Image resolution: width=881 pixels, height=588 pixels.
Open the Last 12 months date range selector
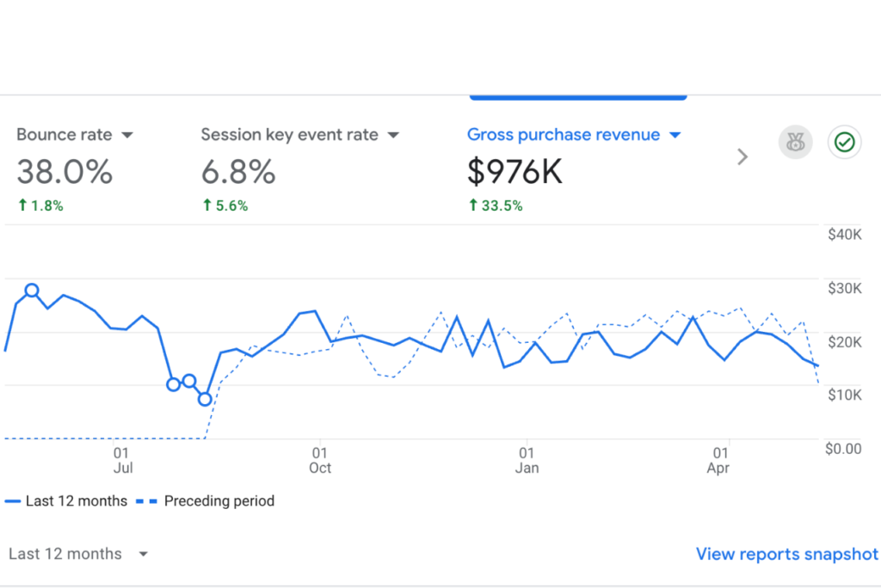77,554
